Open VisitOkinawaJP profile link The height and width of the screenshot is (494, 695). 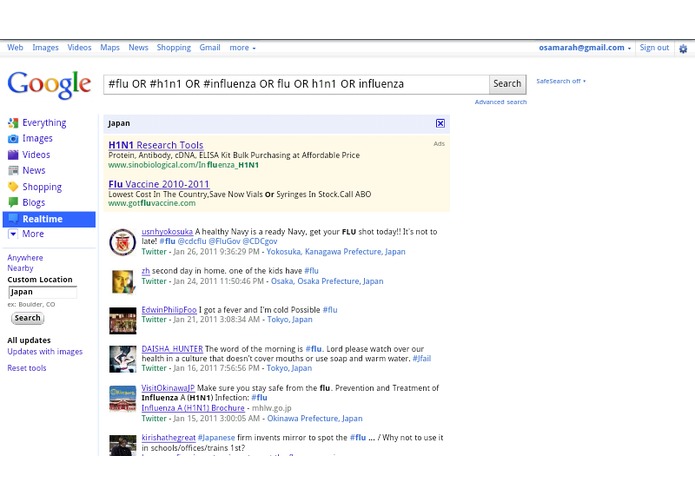pos(168,388)
